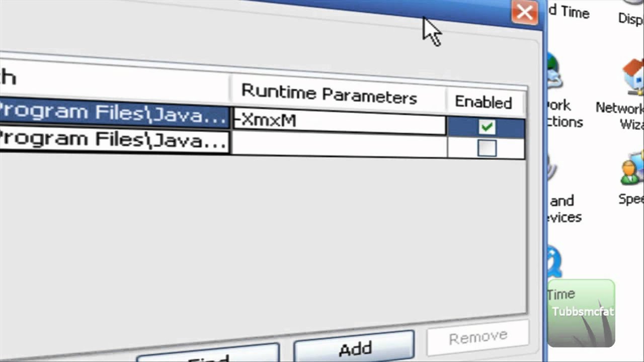Click the Find button at bottom
644x362 pixels.
(x=207, y=354)
